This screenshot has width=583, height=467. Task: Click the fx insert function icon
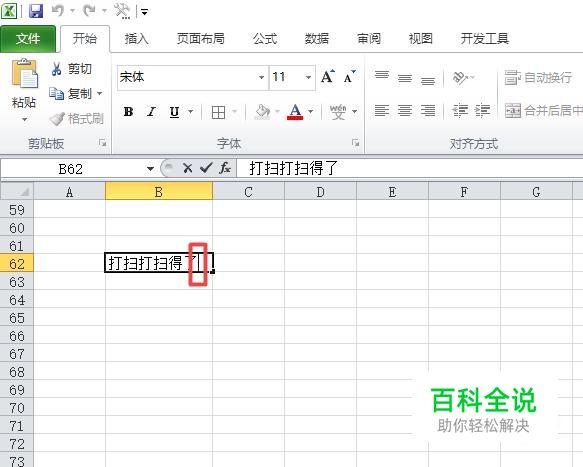225,168
